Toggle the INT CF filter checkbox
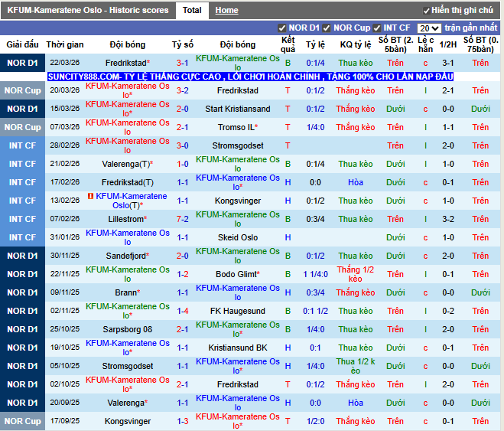 pyautogui.click(x=377, y=28)
